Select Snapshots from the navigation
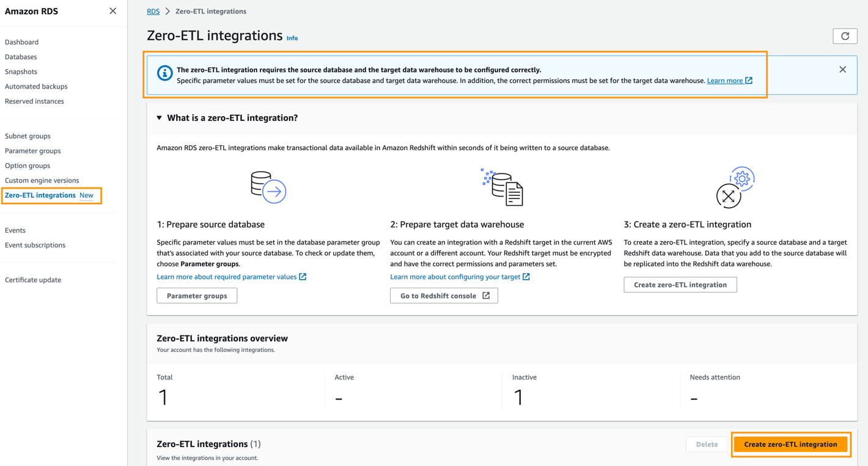Viewport: 868px width, 466px height. pyautogui.click(x=21, y=71)
